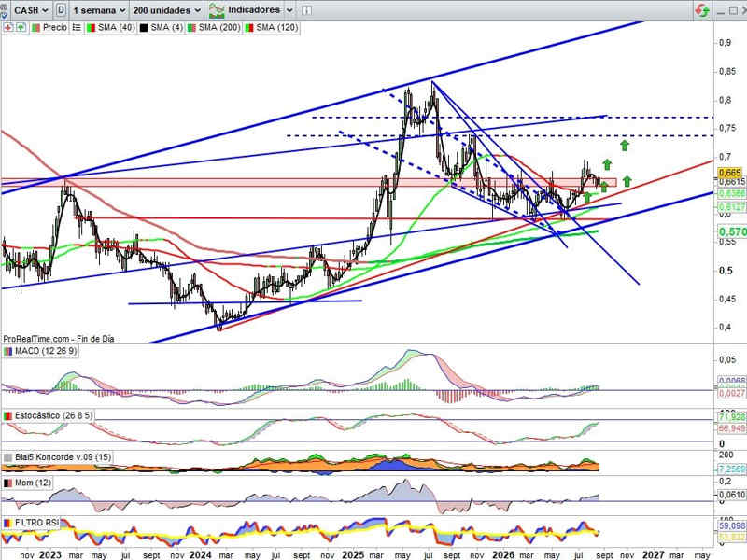Expand the arrow next to Indicadores
Screen dimensions: 747x560
click(289, 10)
